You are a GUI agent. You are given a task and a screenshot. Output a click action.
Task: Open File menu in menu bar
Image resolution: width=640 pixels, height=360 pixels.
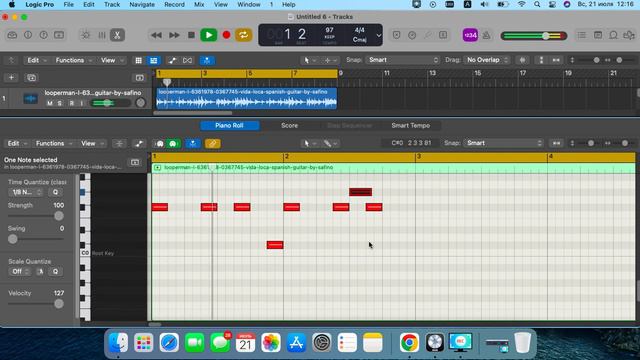[69, 4]
